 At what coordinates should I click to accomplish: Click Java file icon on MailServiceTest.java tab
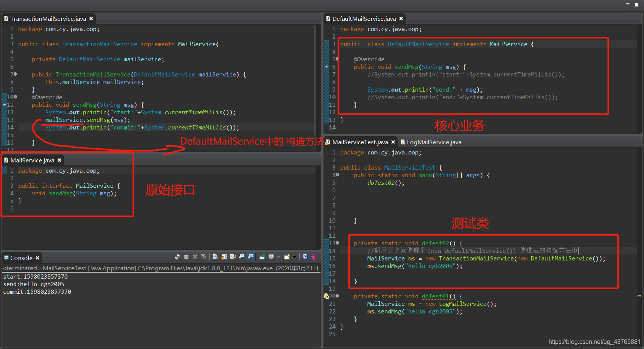(x=328, y=142)
